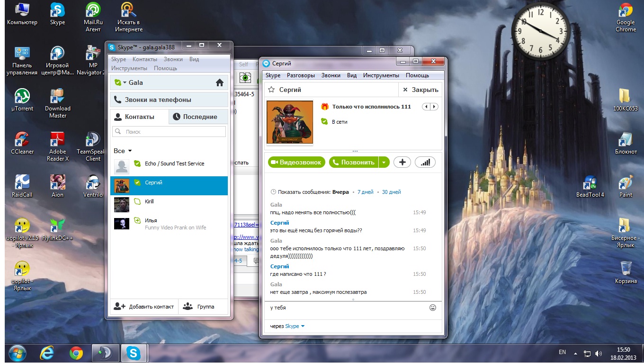Viewport: 644px width, 364px height.
Task: Select the uopilot v2.15 desktop shortcut
Action: [x=22, y=233]
